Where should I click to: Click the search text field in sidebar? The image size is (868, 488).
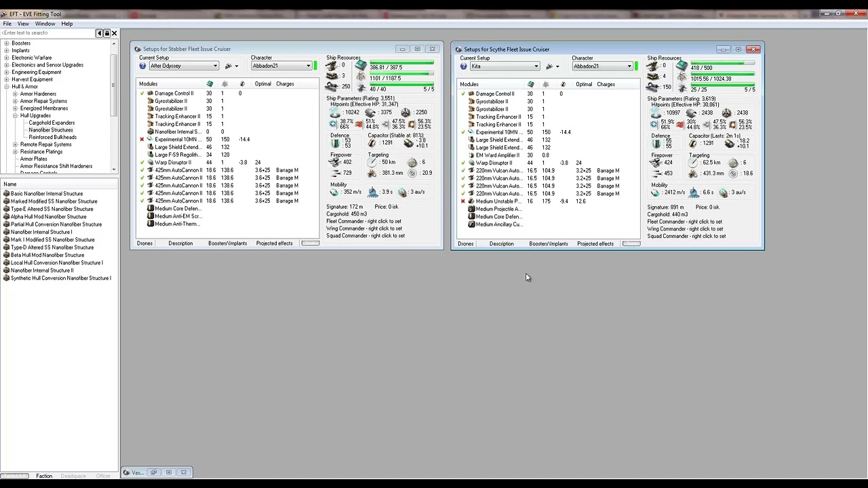coord(47,33)
